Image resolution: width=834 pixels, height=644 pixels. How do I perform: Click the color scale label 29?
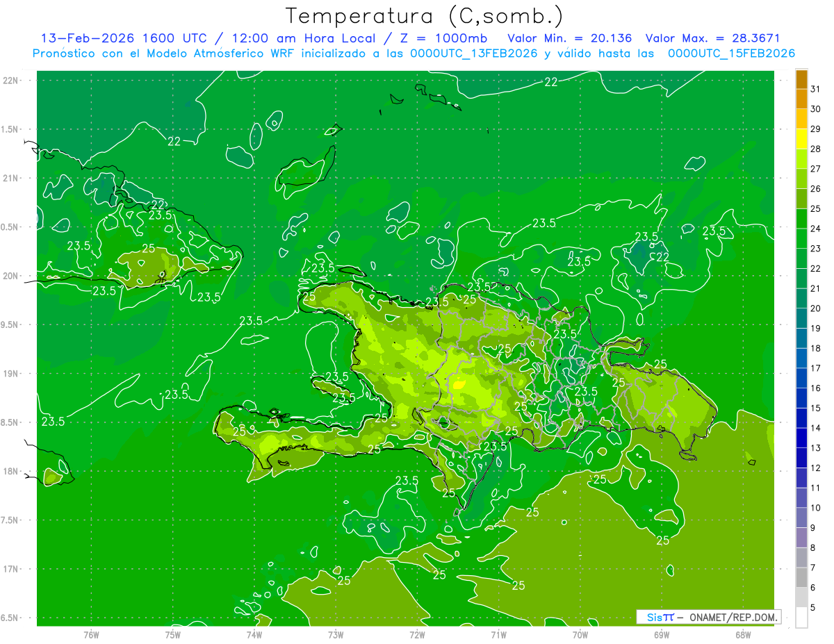coord(816,129)
